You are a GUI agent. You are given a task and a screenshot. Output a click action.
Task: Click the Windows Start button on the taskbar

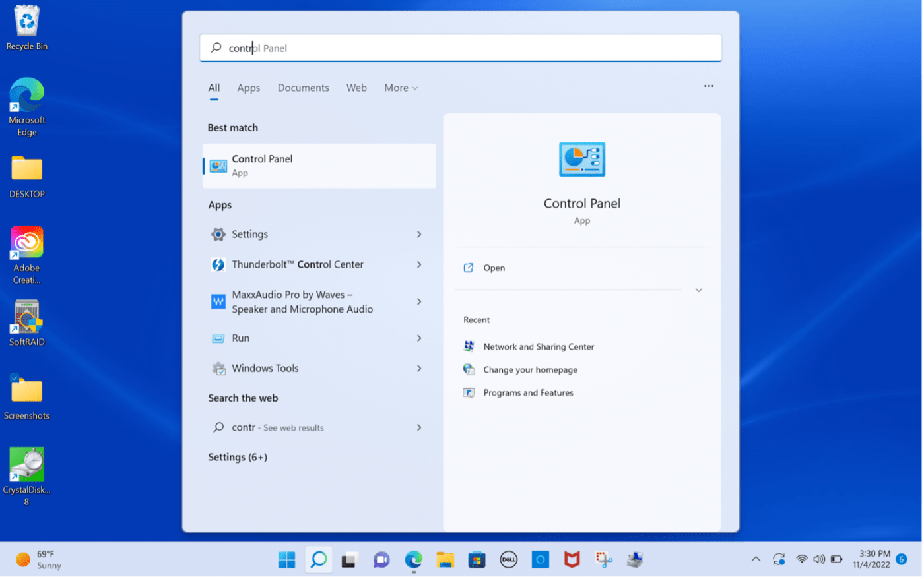tap(286, 561)
